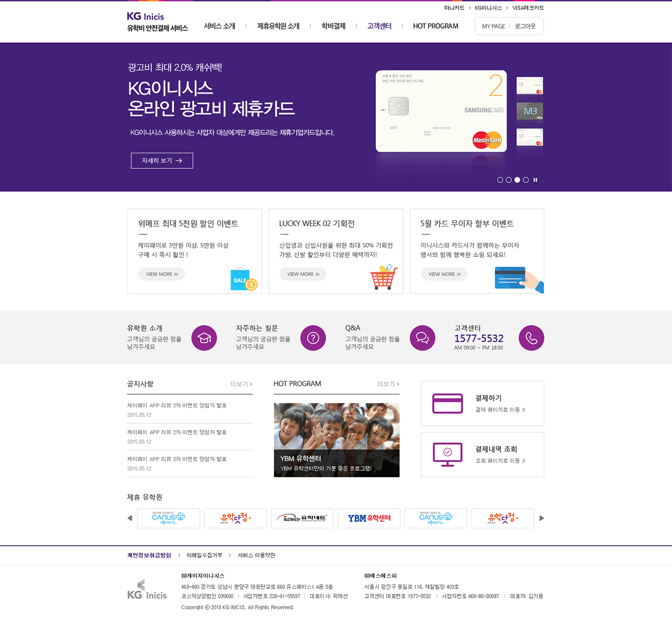Screen dimensions: 672x623
Task: Open 조회 페이지로 이동 link
Action: [x=500, y=461]
